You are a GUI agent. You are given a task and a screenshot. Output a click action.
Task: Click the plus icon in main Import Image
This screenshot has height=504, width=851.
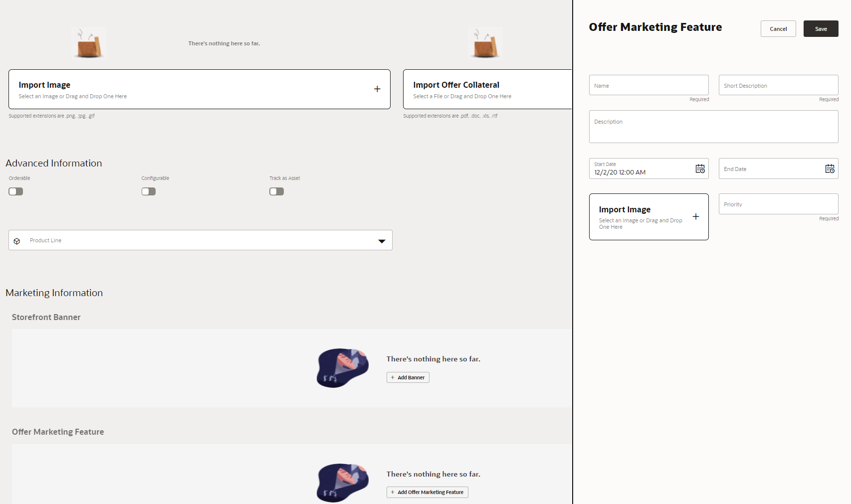point(377,89)
